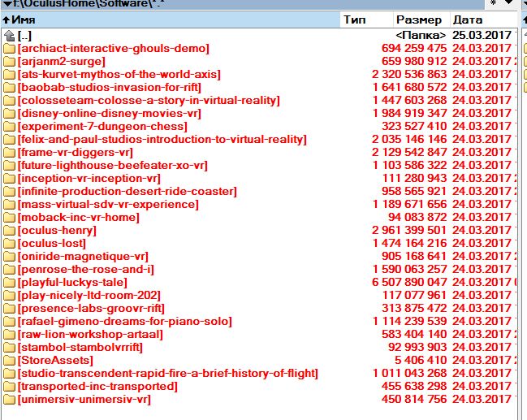Select folder name oculus-henry

tap(57, 231)
